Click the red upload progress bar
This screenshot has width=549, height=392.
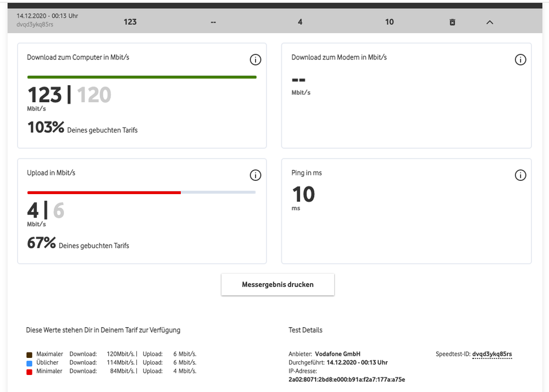104,192
